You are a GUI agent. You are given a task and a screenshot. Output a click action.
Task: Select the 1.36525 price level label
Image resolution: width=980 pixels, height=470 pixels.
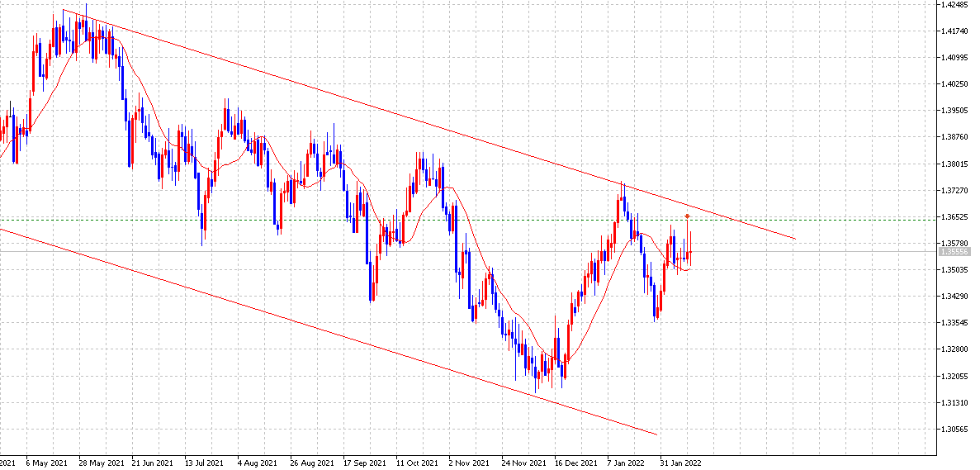point(955,217)
